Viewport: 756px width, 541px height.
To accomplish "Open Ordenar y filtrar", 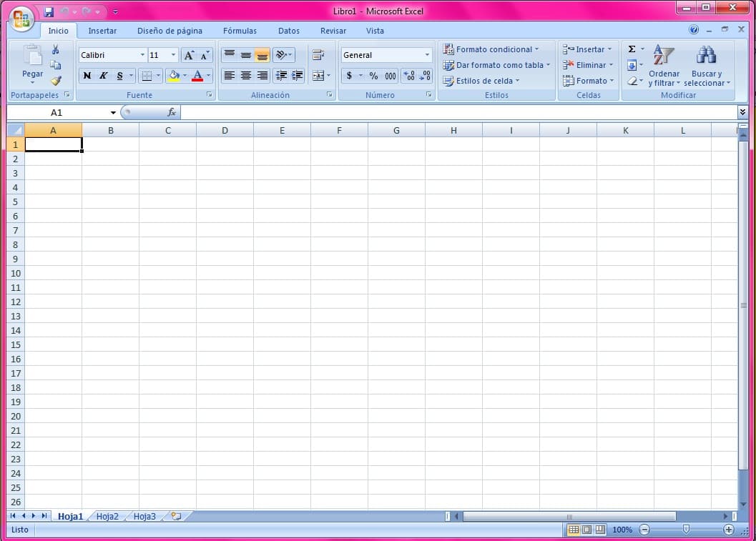I will (x=664, y=66).
